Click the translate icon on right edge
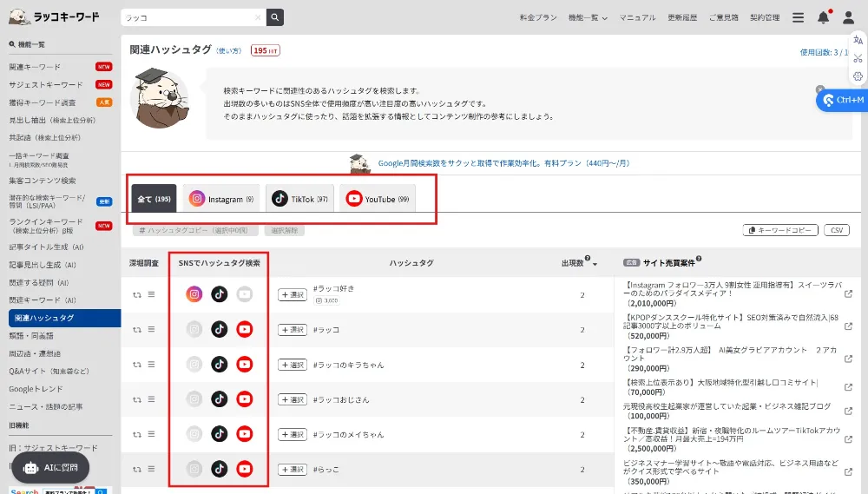868x494 pixels. 858,40
